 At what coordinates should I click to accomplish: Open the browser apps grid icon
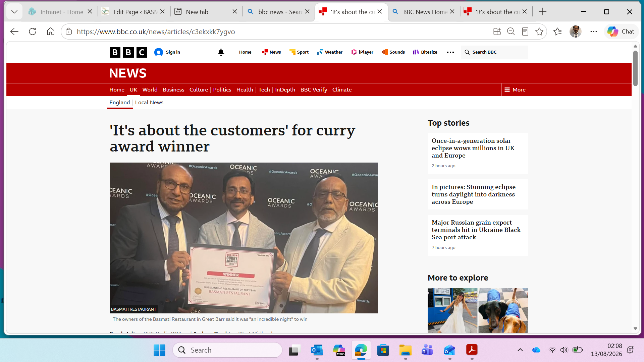pos(497,32)
